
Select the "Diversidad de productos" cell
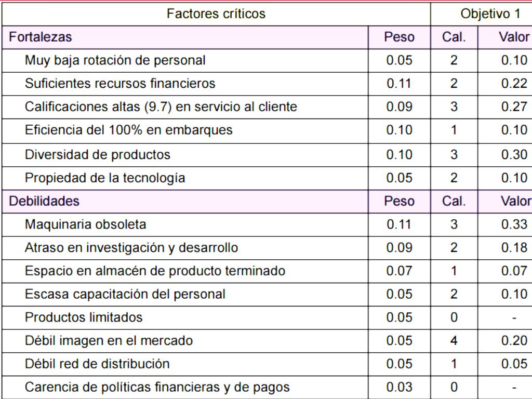(97, 154)
